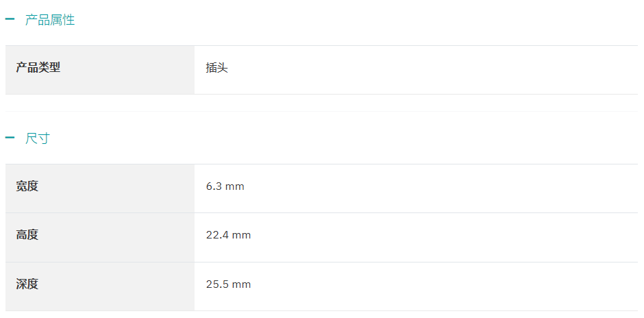Screen dimensions: 644x318
Task: Click the mm unit in 宽度 row
Action: pos(235,187)
